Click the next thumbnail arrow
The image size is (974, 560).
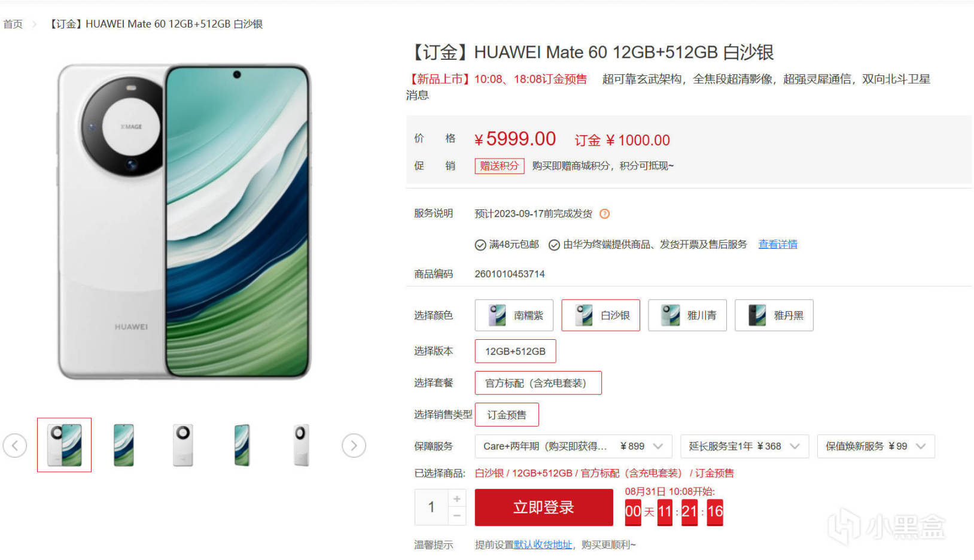point(354,446)
